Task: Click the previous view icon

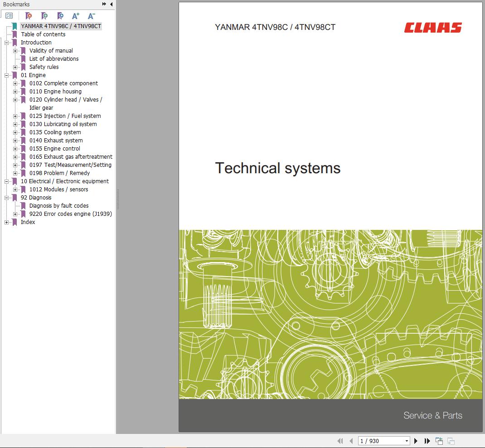Action: coord(439,441)
